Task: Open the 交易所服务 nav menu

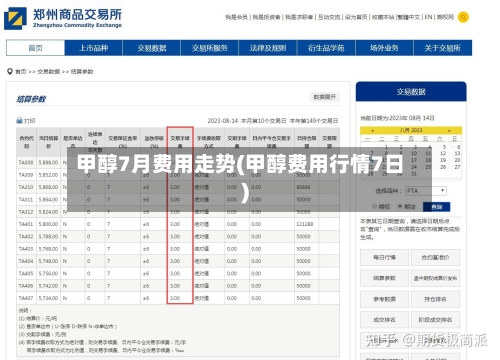Action: pos(210,48)
